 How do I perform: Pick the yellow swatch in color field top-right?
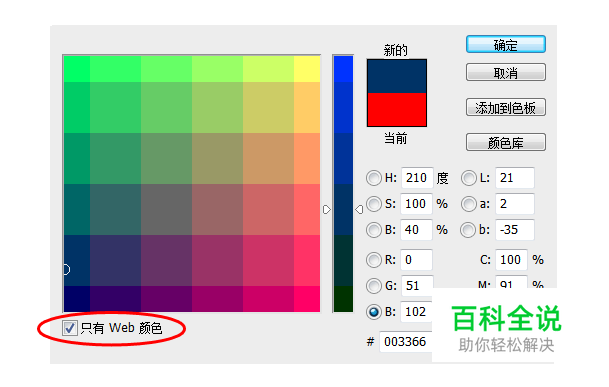[307, 69]
